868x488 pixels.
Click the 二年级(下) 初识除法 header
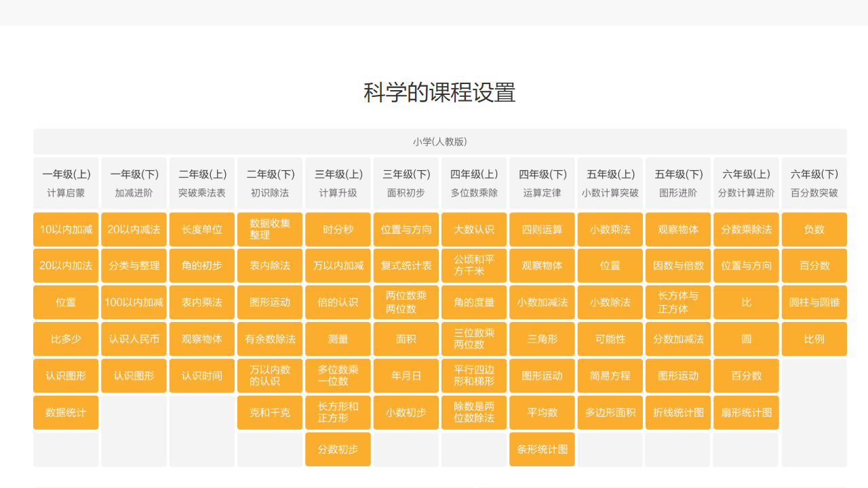270,183
